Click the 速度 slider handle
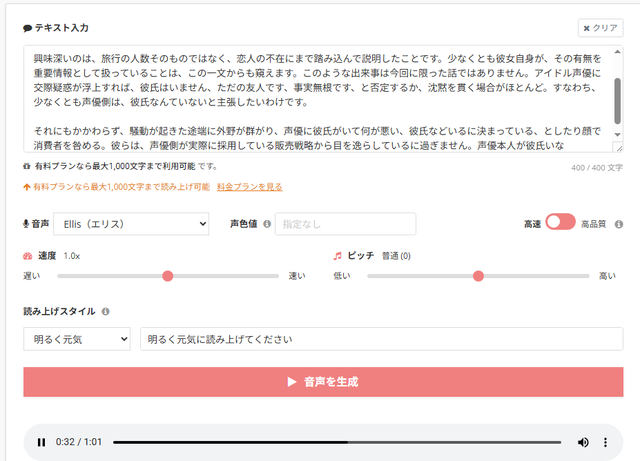The height and width of the screenshot is (461, 640). (x=167, y=276)
